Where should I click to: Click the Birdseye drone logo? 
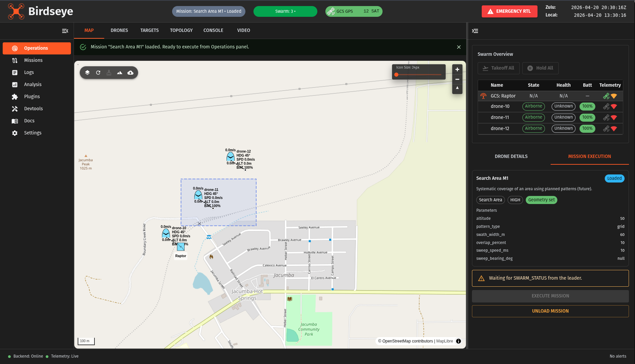coord(16,11)
